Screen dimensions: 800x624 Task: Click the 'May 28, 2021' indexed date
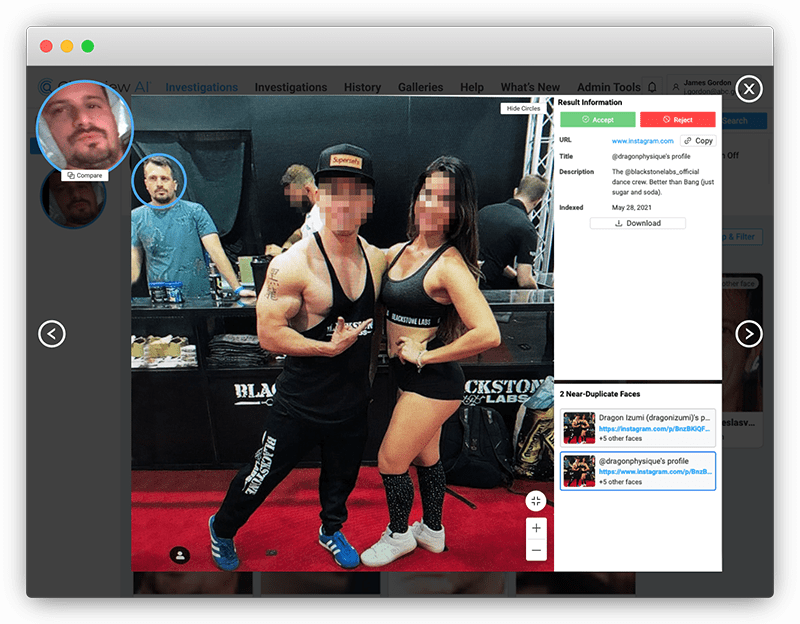(631, 208)
